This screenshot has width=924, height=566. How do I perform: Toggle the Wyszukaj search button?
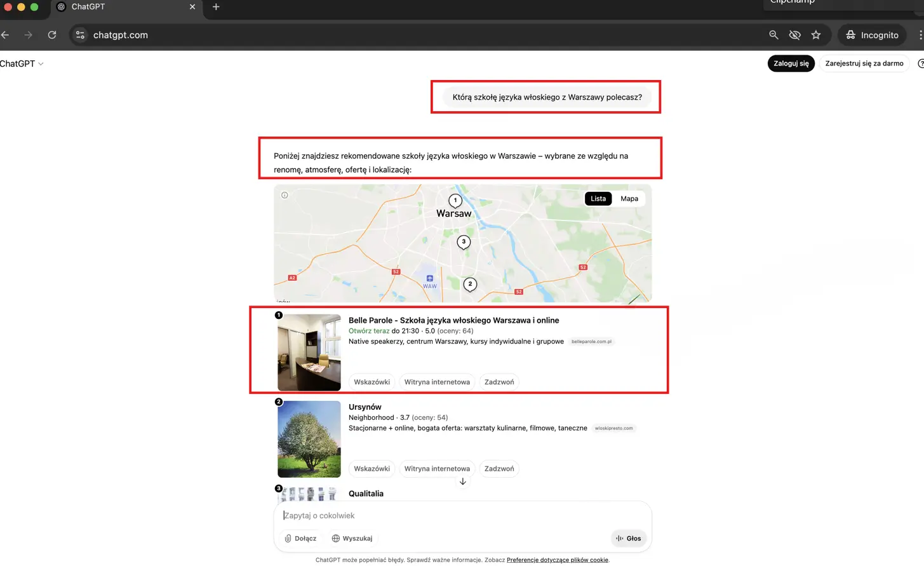point(352,538)
